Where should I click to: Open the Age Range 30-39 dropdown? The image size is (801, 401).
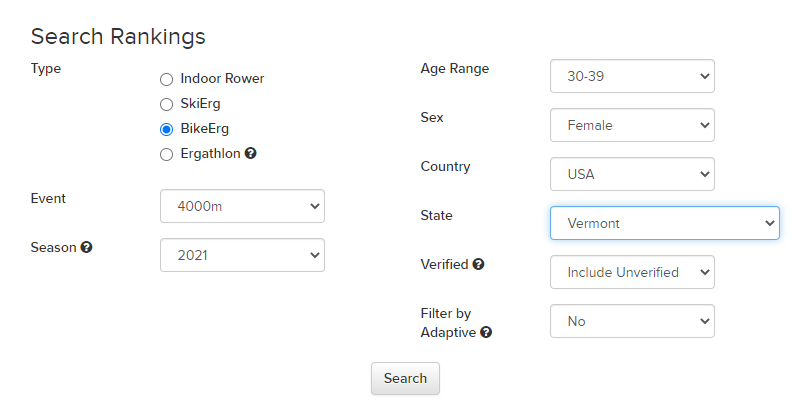(632, 76)
